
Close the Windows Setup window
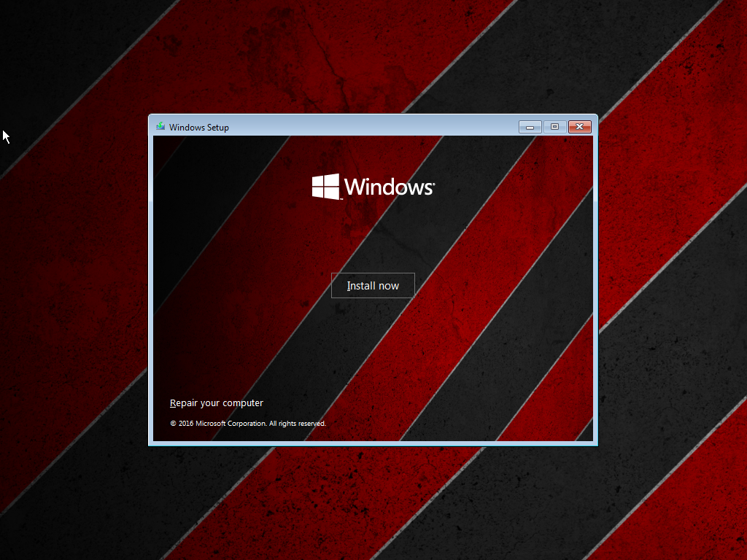tap(580, 127)
